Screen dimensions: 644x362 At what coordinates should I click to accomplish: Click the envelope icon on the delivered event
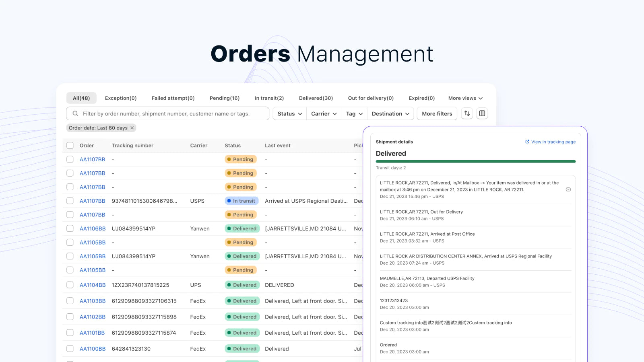(x=568, y=189)
